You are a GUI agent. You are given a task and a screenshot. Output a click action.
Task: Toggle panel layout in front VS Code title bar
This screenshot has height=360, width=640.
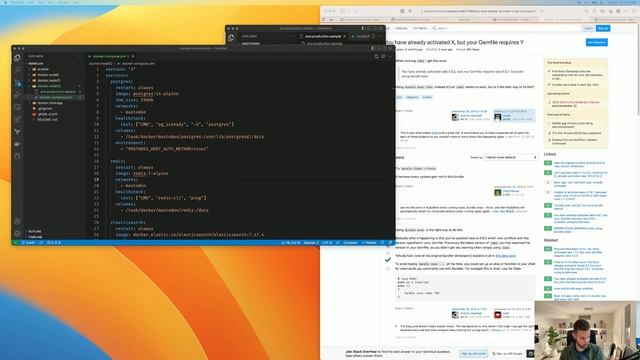[379, 48]
